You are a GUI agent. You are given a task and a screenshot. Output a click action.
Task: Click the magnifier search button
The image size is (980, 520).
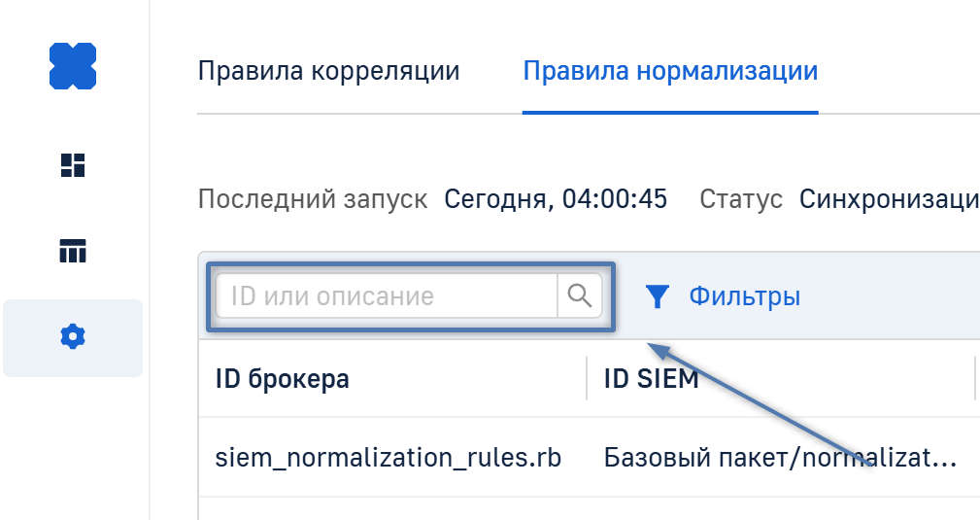580,295
